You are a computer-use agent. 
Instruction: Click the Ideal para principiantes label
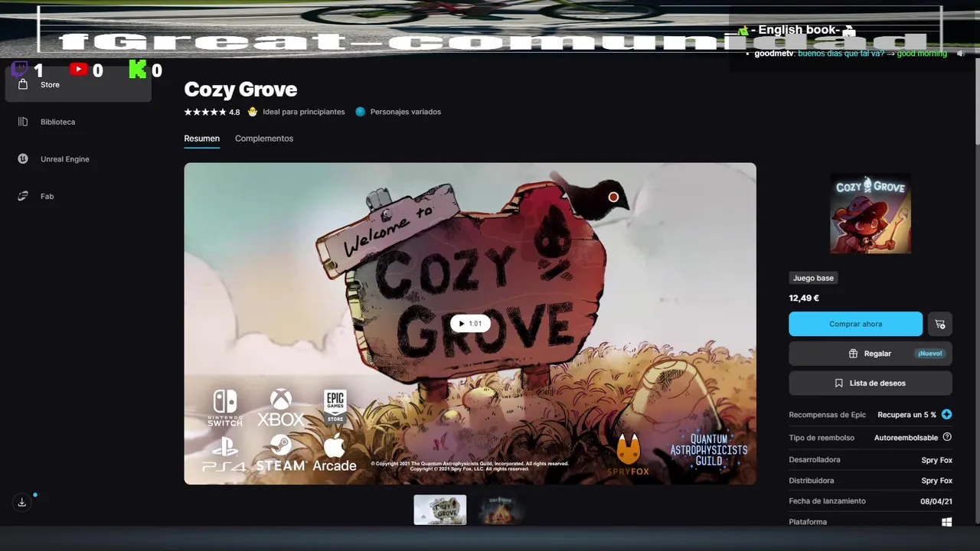click(x=304, y=112)
